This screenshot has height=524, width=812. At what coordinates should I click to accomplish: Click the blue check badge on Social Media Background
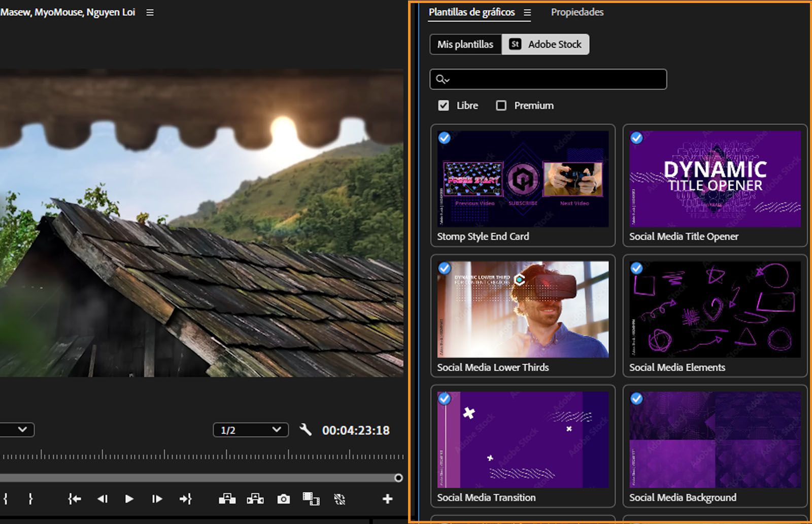tap(636, 399)
